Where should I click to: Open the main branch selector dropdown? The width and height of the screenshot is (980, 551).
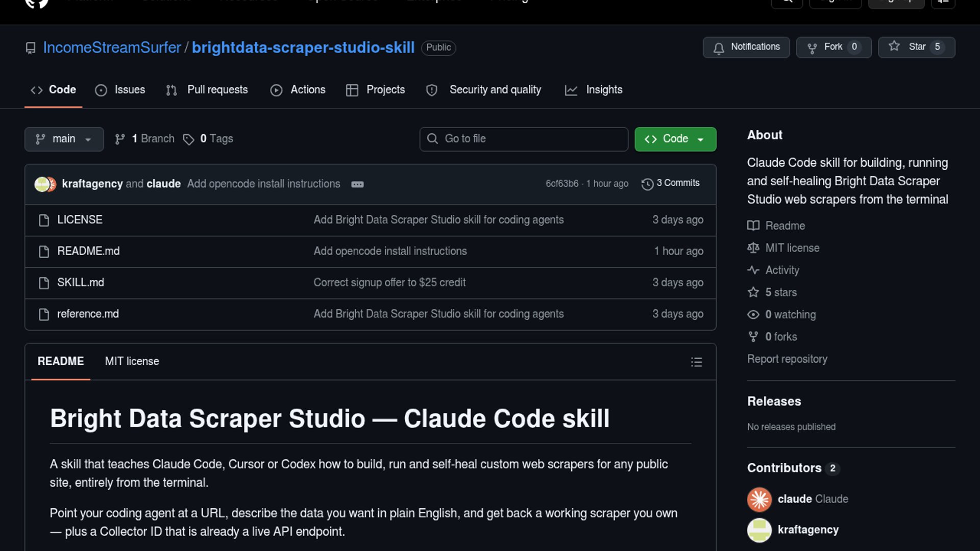pos(64,139)
